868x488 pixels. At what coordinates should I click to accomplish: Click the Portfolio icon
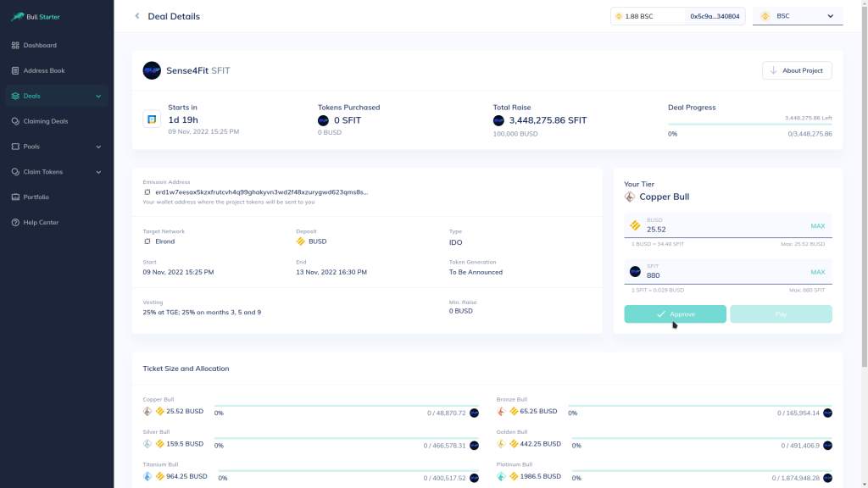point(15,197)
